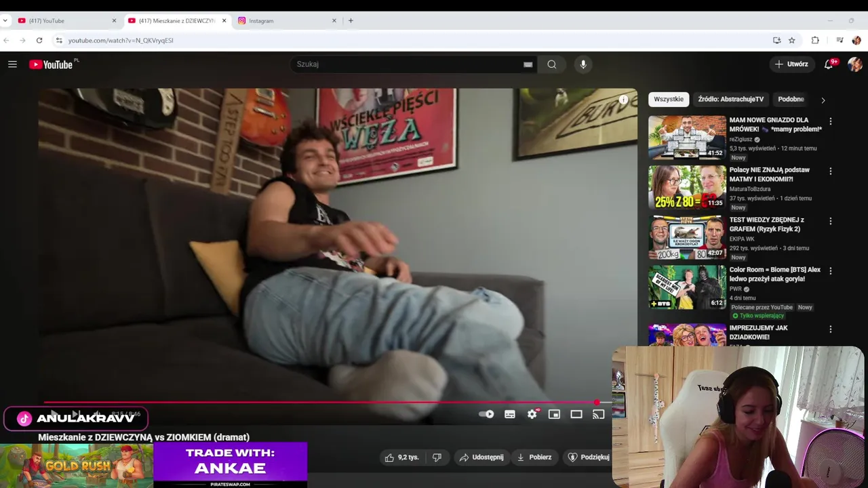Open Chrome profile avatar
This screenshot has width=868, height=488.
[856, 41]
